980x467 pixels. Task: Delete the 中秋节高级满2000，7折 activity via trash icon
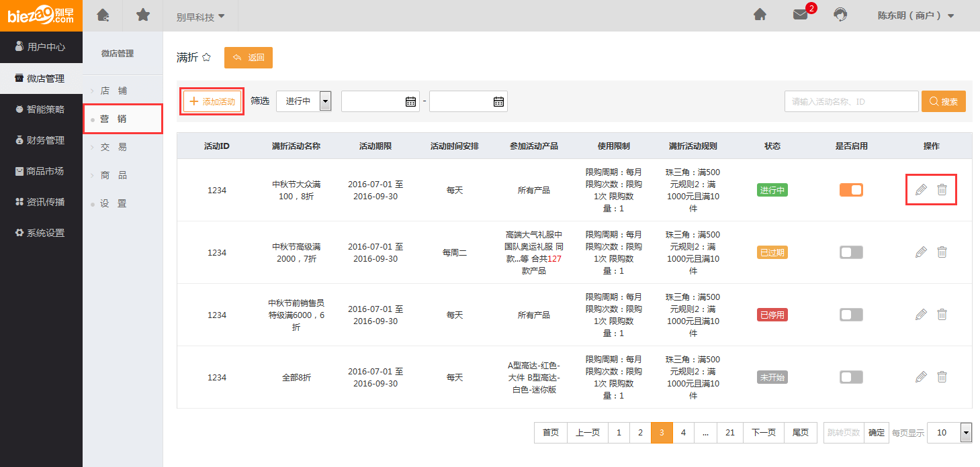point(942,252)
